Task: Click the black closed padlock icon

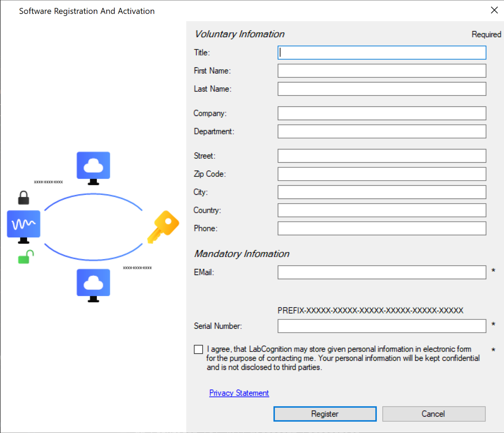Action: (24, 198)
